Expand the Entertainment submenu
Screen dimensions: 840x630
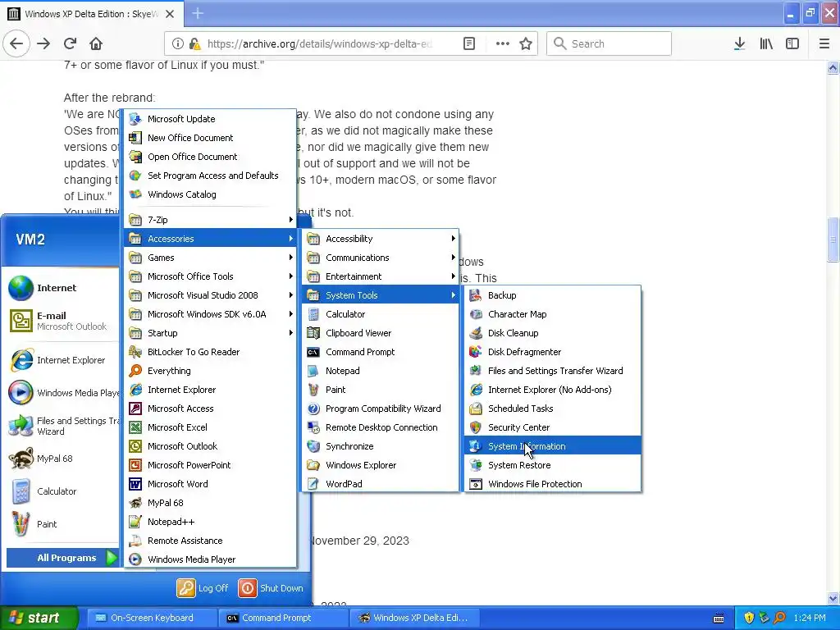[x=381, y=276]
